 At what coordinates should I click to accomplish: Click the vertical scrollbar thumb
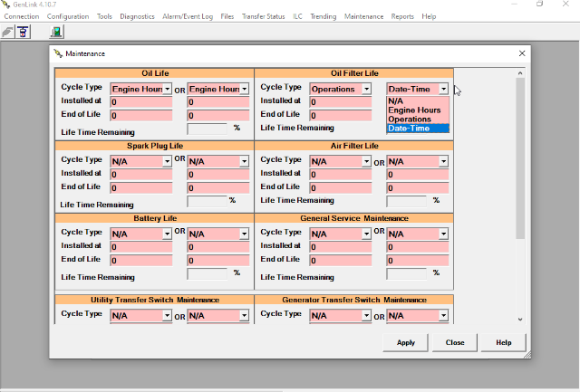pos(520,158)
